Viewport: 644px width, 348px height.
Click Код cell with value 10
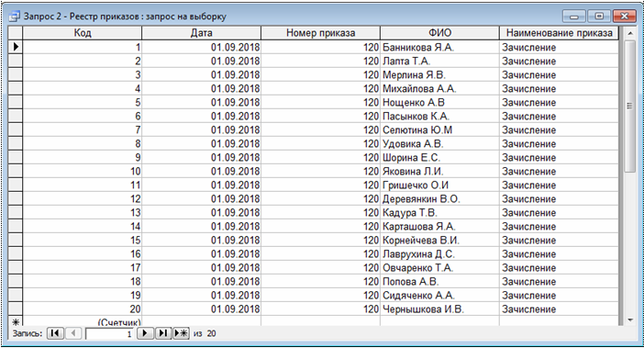pos(83,171)
